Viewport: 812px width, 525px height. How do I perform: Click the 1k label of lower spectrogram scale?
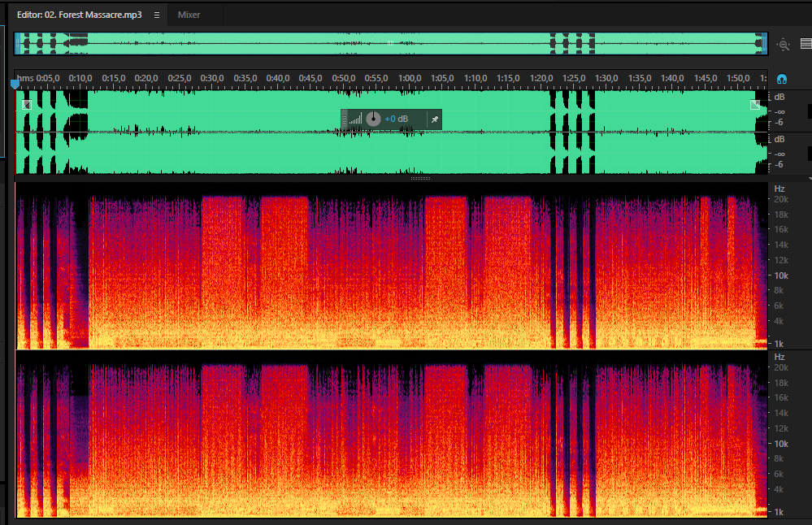[x=779, y=512]
